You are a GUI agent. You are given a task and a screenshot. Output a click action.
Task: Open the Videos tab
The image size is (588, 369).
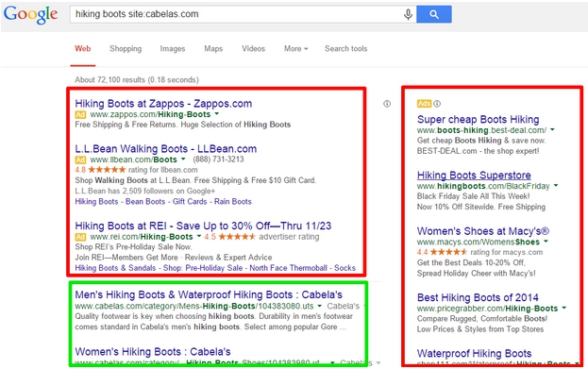pyautogui.click(x=253, y=49)
